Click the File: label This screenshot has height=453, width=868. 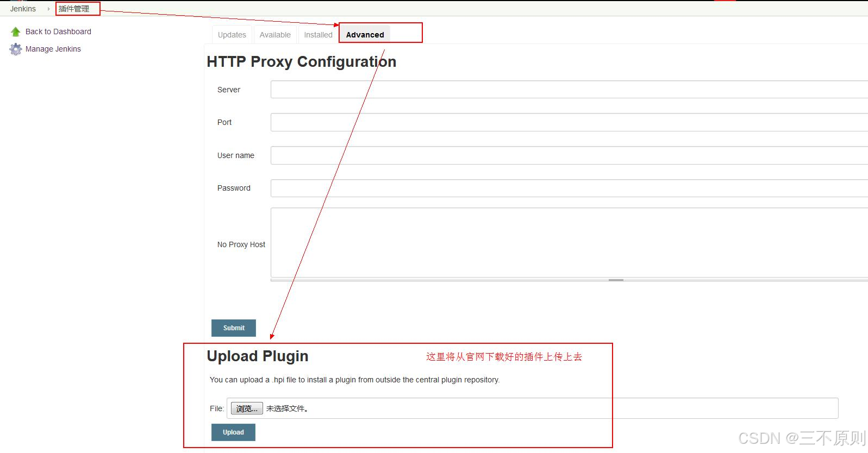pos(217,408)
